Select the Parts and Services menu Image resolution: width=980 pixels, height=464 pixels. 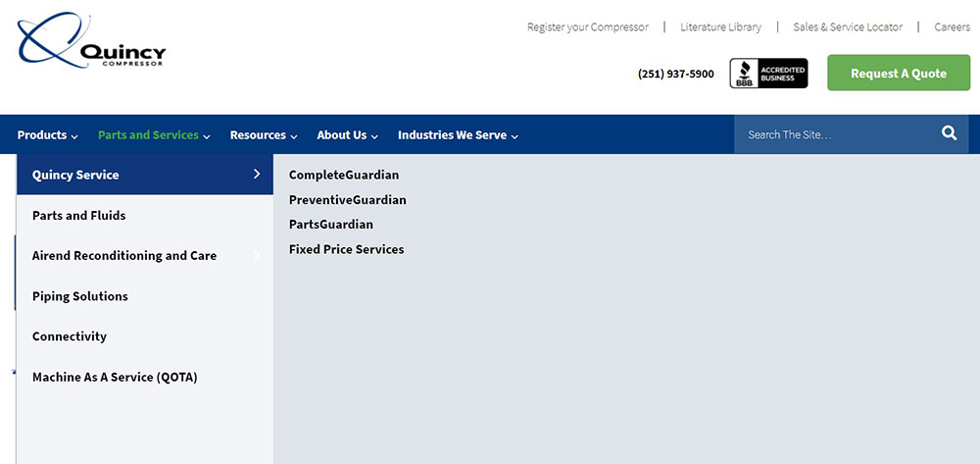pos(155,135)
